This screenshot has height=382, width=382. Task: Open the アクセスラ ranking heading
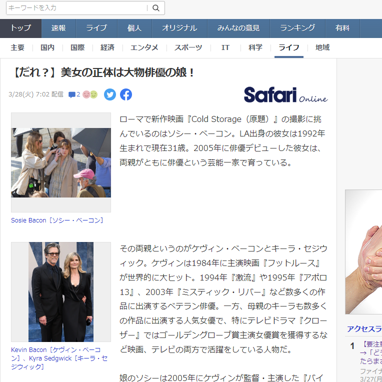[x=364, y=329]
